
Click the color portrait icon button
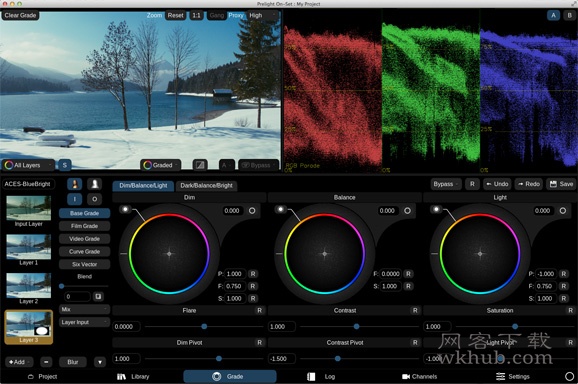[x=74, y=184]
